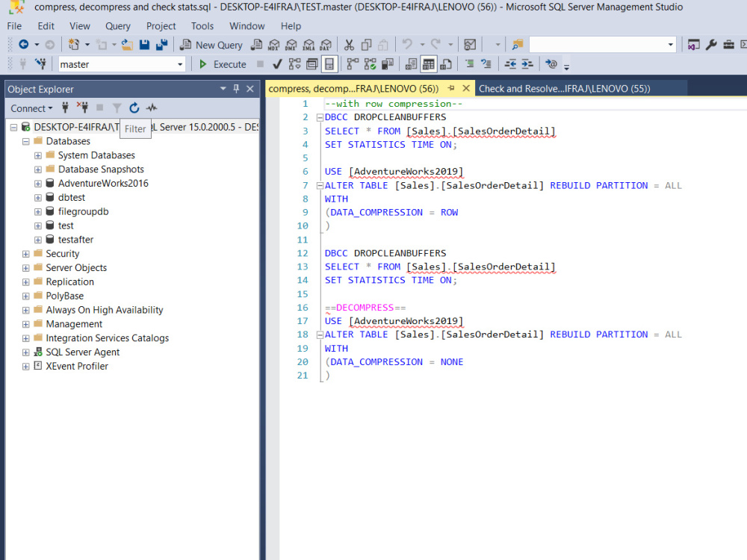
Task: Open the toolbar overflow options arrow
Action: pyautogui.click(x=566, y=66)
